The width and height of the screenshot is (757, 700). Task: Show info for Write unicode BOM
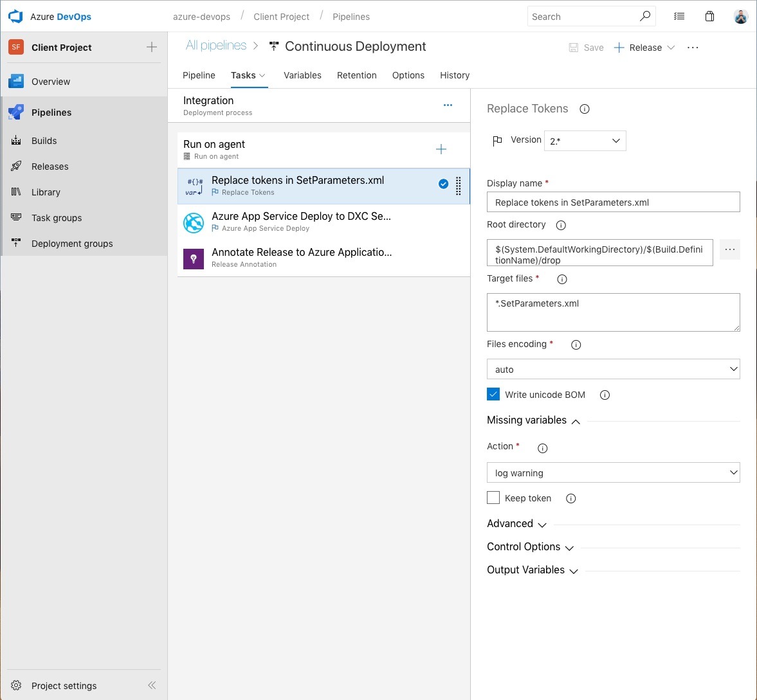coord(605,395)
